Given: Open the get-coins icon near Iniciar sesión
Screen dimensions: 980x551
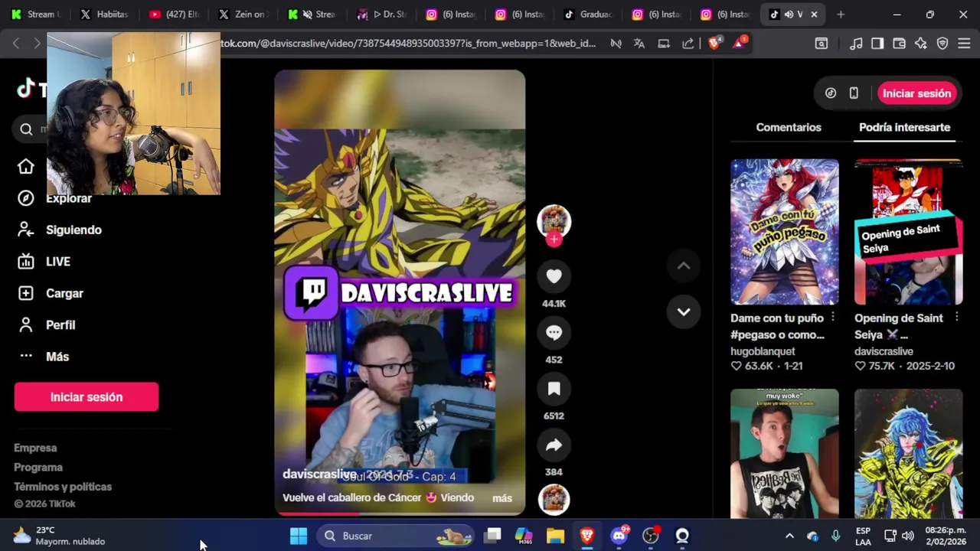Looking at the screenshot, I should pos(831,93).
